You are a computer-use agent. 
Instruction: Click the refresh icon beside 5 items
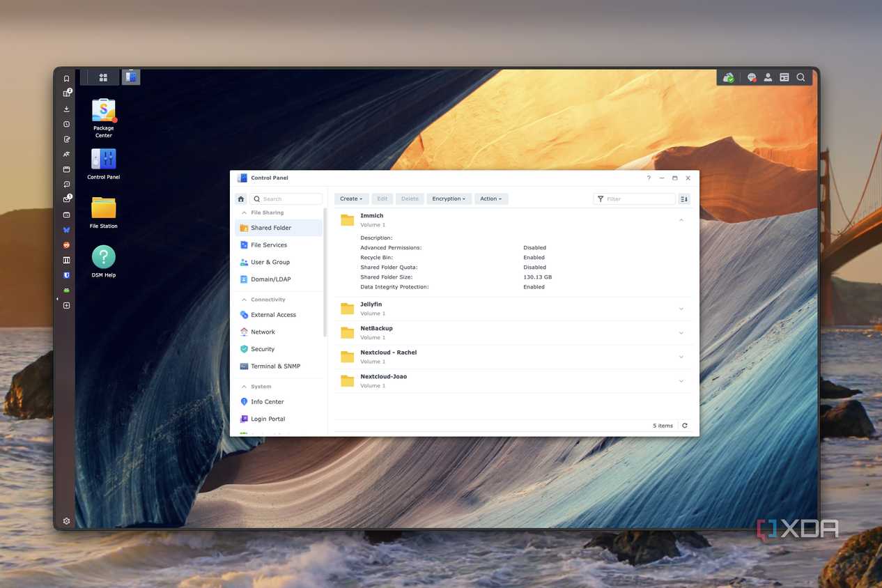(x=685, y=426)
